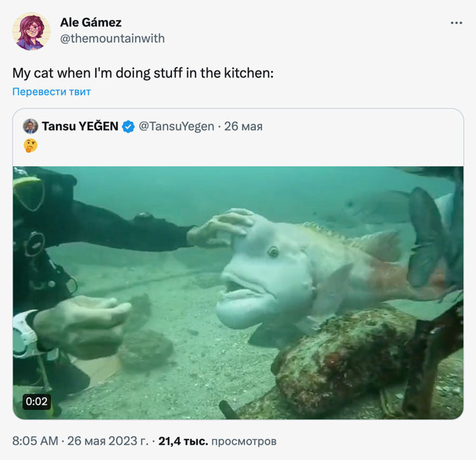This screenshot has height=460, width=476.
Task: Open the @themountainwith handle
Action: (x=112, y=38)
